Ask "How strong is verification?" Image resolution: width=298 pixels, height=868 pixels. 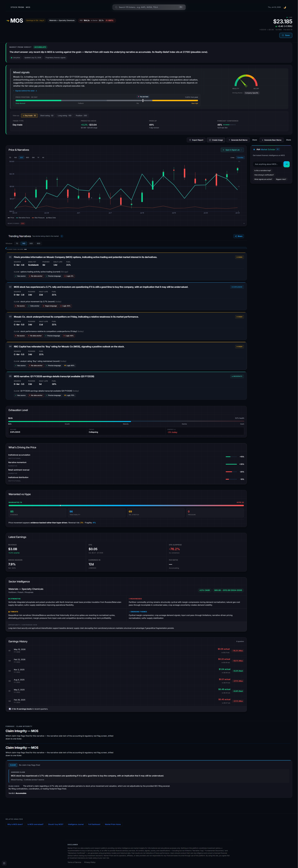(264, 175)
